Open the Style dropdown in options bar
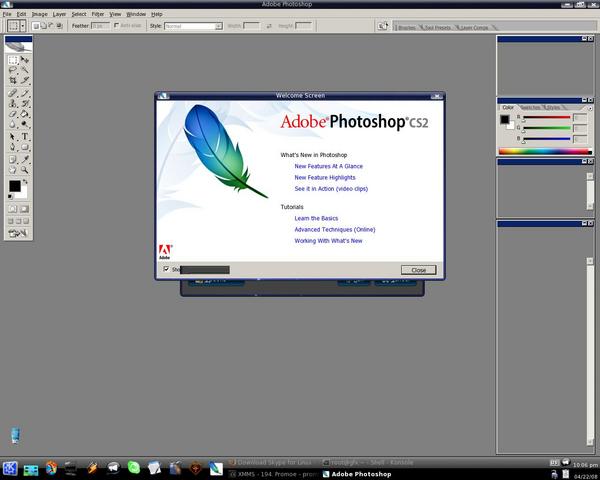 point(218,26)
